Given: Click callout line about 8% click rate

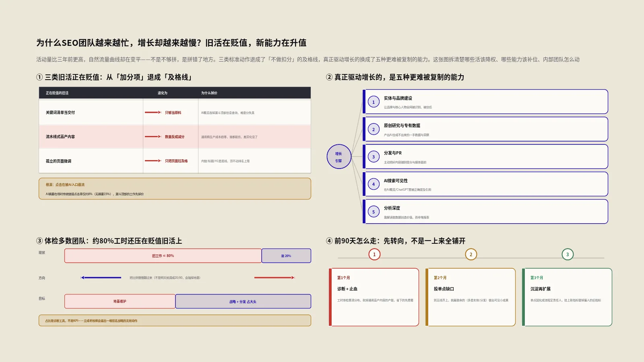Looking at the screenshot, I should 95,194.
